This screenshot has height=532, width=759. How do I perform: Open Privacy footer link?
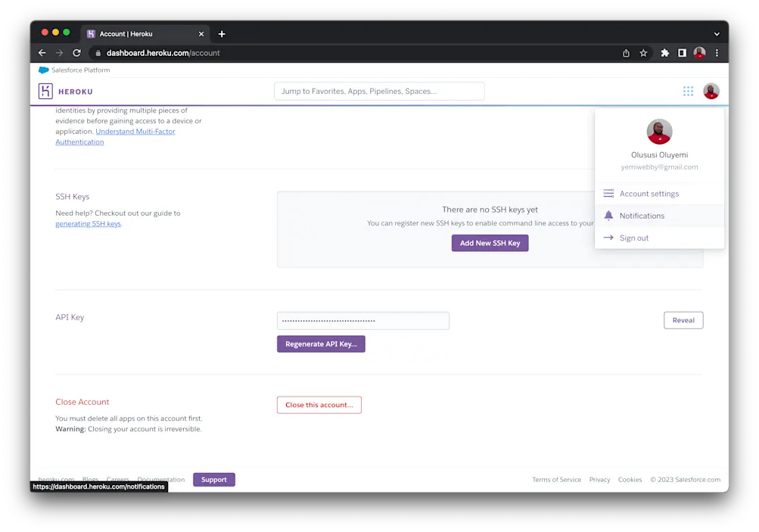[599, 480]
